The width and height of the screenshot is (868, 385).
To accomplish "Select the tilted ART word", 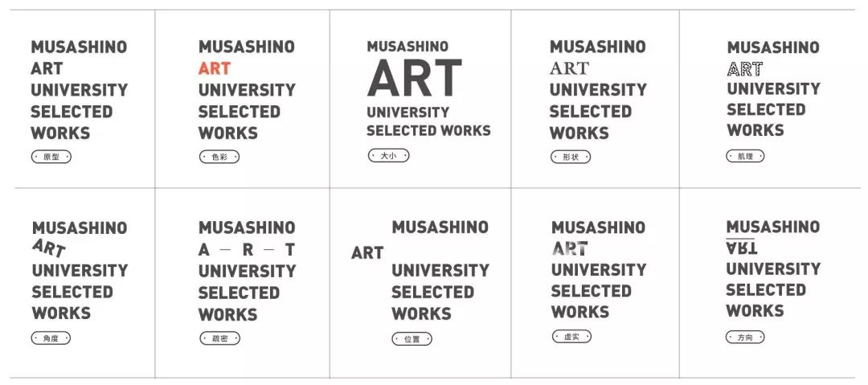I will pyautogui.click(x=49, y=248).
